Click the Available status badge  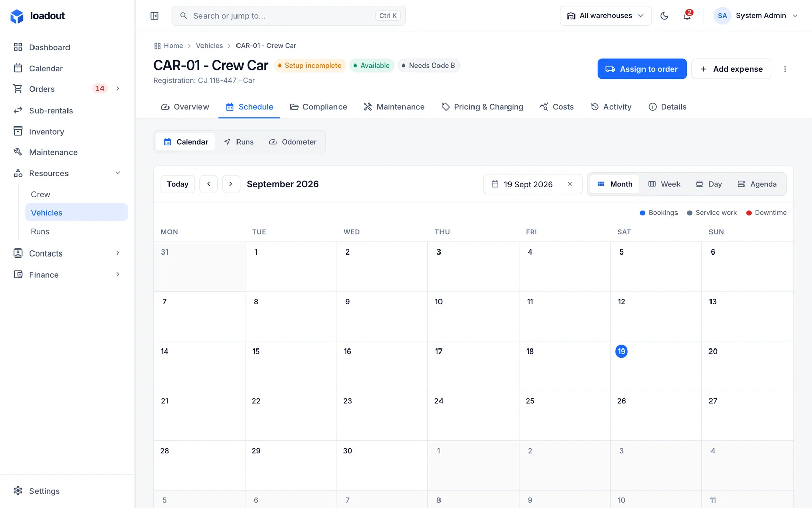(372, 66)
